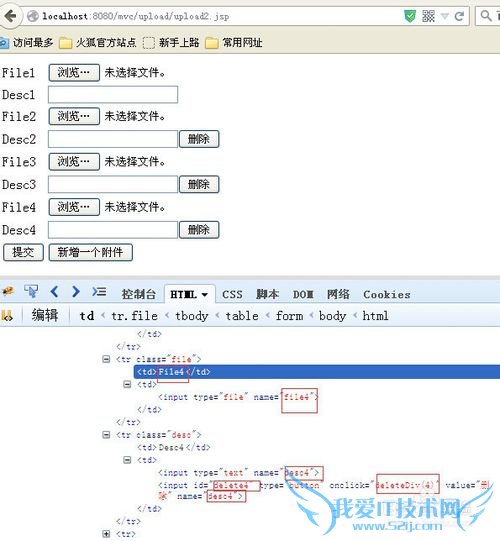The height and width of the screenshot is (541, 500).
Task: Open the 新手上路 bookmark
Action: [x=171, y=43]
